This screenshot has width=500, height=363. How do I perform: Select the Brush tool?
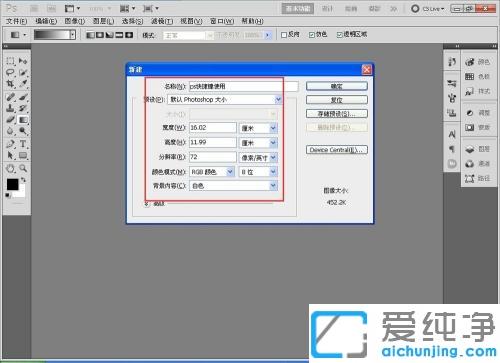point(23,97)
